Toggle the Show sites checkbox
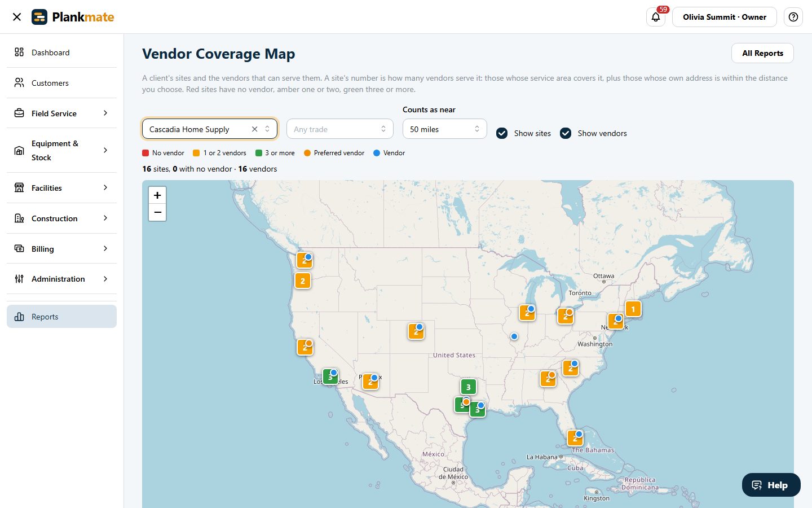 tap(502, 133)
